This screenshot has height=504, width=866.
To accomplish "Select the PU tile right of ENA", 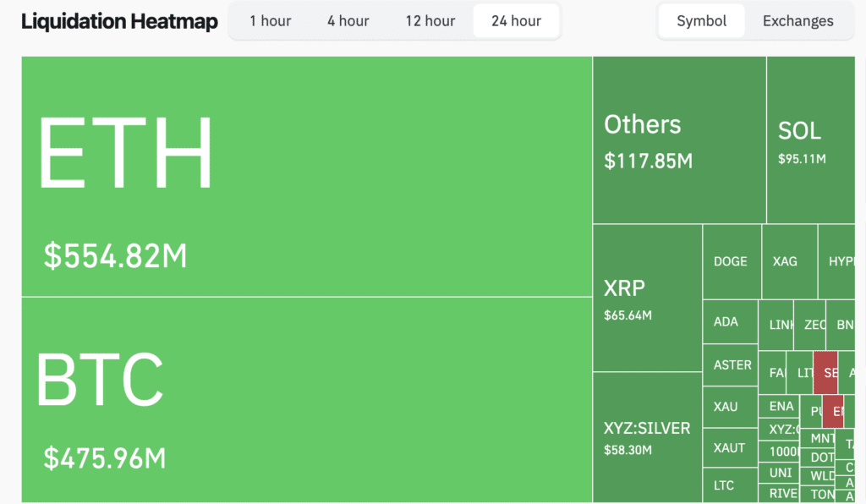I will 811,411.
